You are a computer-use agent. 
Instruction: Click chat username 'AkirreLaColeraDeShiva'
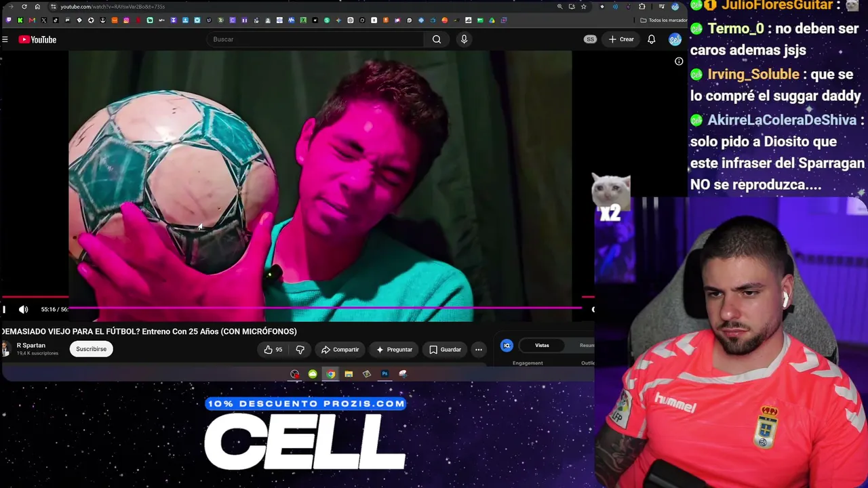(782, 120)
